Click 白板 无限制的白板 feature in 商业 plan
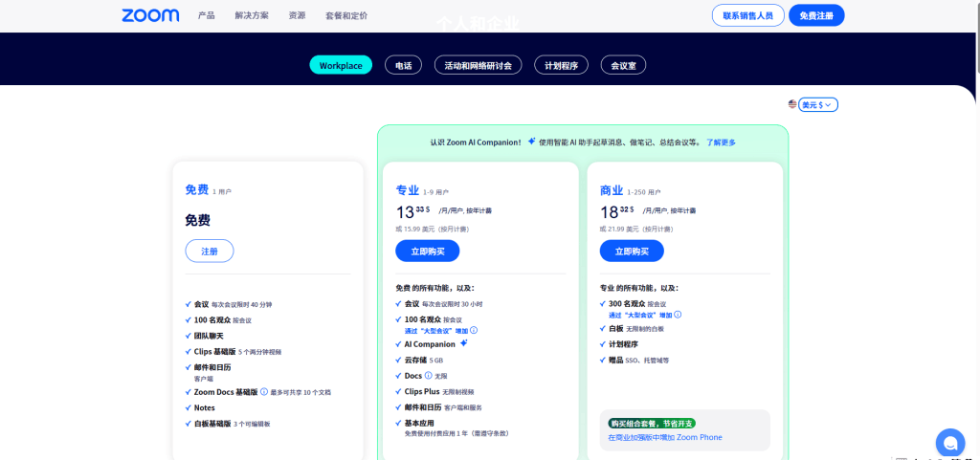 pyautogui.click(x=635, y=328)
